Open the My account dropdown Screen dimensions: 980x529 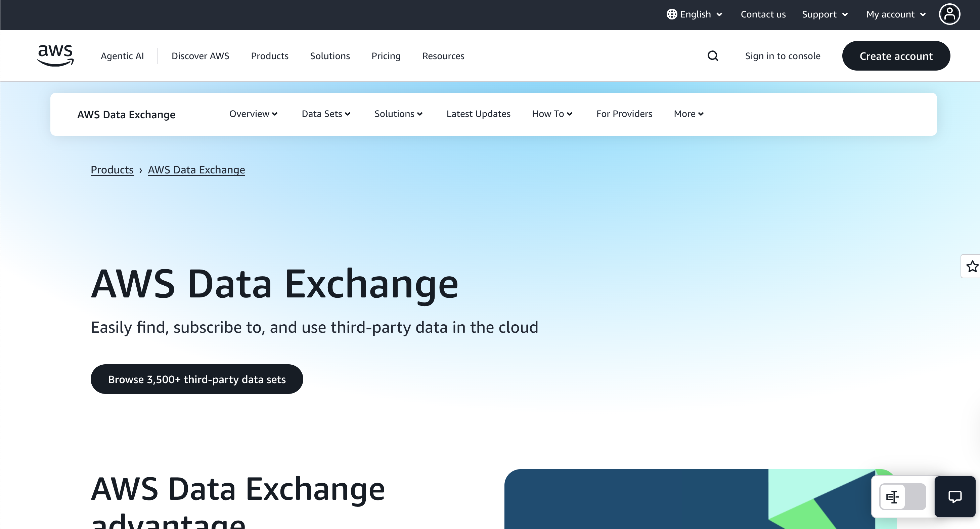pos(896,14)
